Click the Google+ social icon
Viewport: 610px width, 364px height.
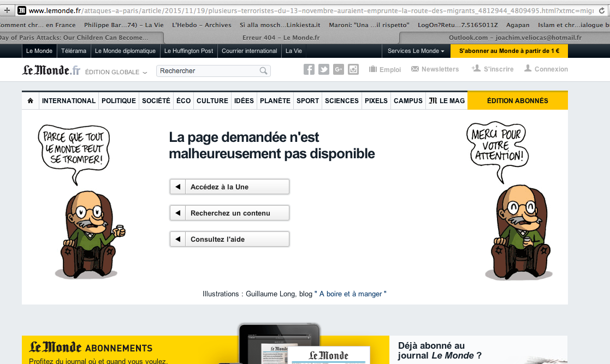coord(339,69)
